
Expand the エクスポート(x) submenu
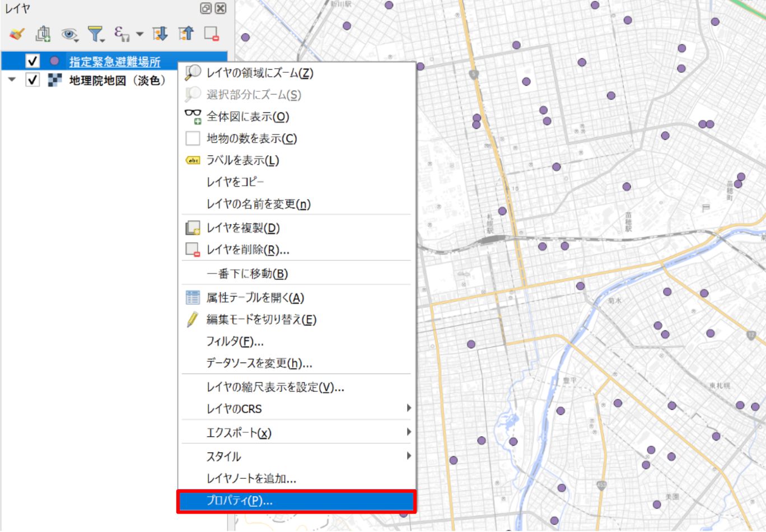tap(297, 433)
